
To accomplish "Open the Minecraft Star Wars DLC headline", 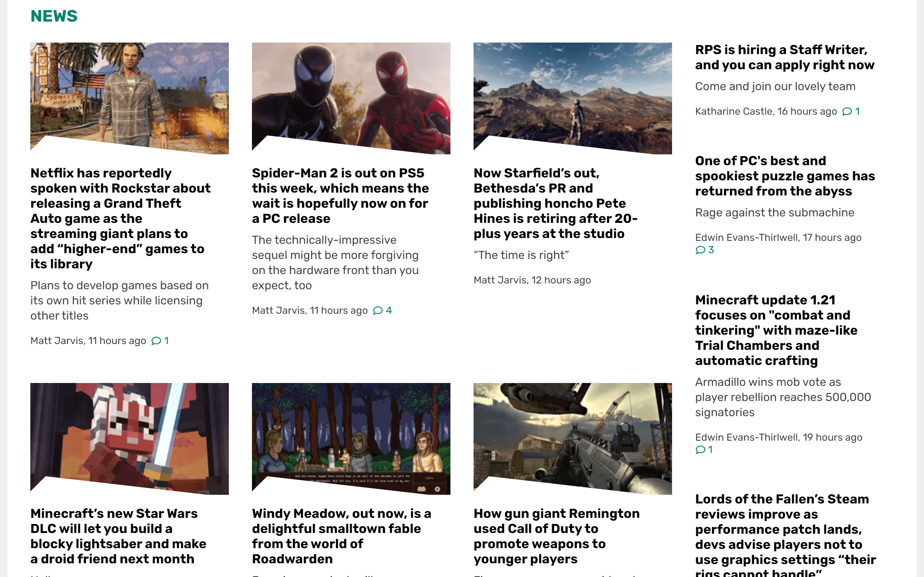I will (118, 536).
